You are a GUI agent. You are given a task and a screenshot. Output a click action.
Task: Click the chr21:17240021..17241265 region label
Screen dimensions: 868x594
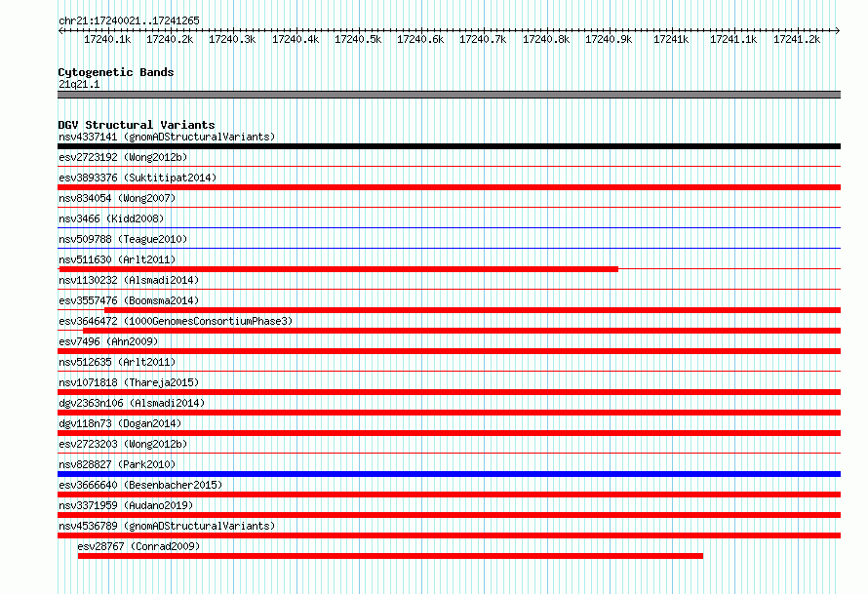129,20
